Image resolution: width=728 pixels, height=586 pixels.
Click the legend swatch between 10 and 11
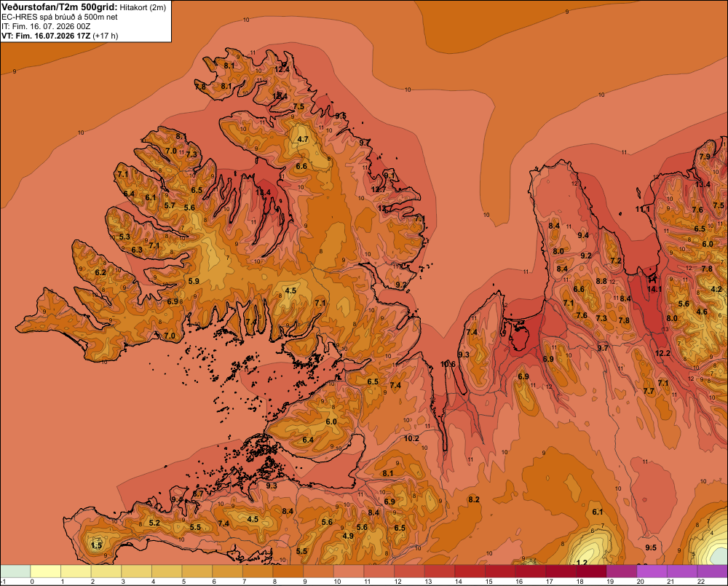click(x=349, y=571)
